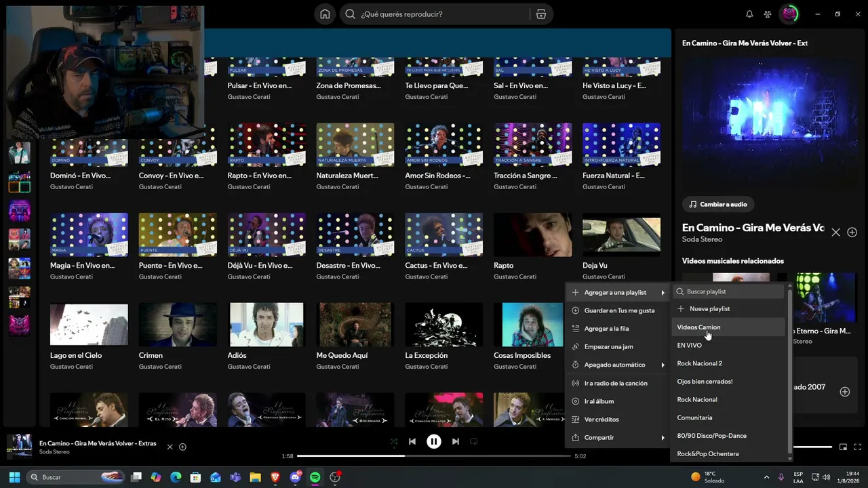This screenshot has height=488, width=868.
Task: Open the 'Deja Vu' video with the car thumbnail
Action: tap(622, 235)
